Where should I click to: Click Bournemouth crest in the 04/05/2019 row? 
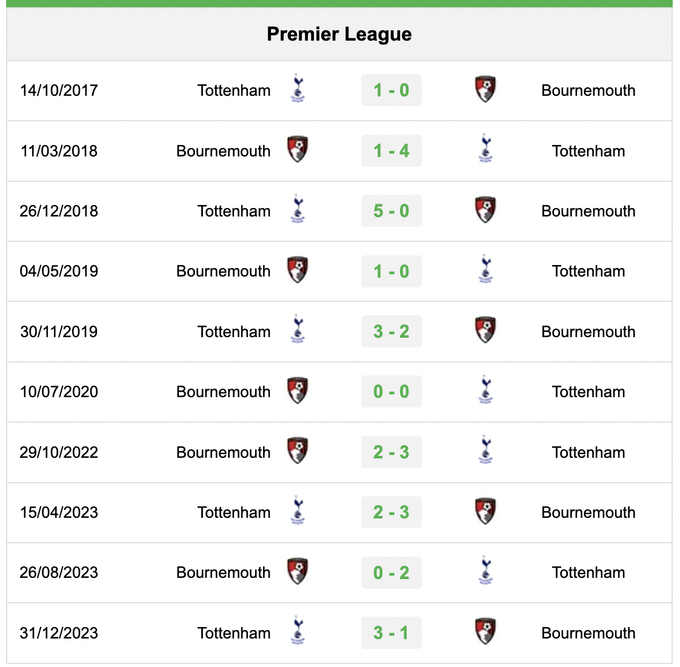point(298,270)
